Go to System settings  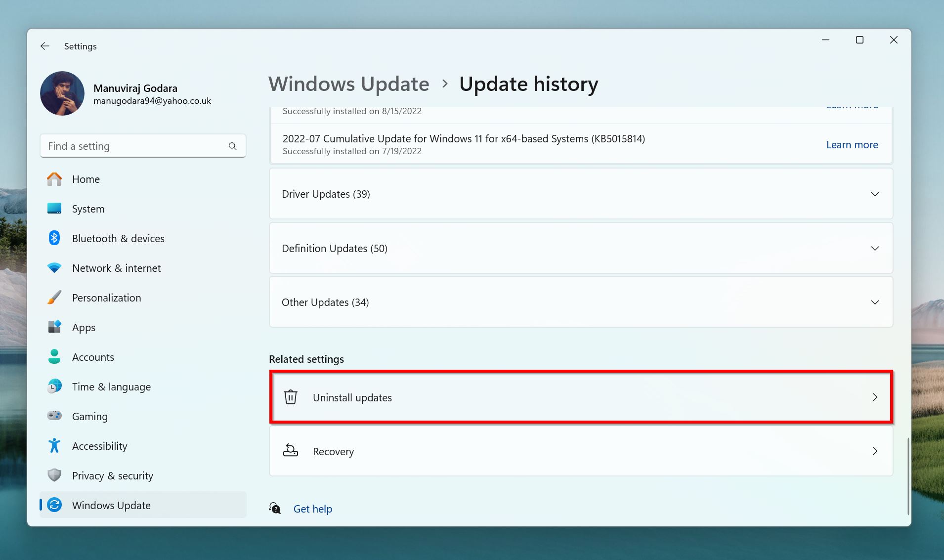pos(143,209)
